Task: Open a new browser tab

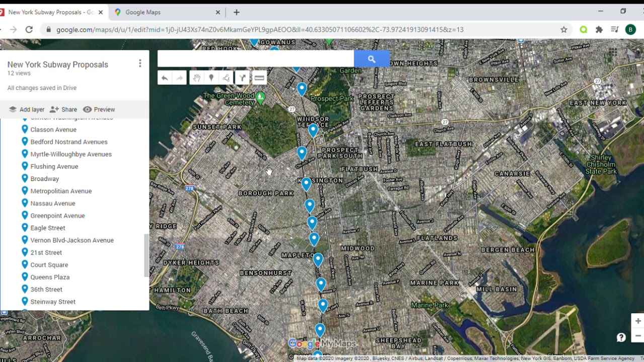Action: pos(236,12)
